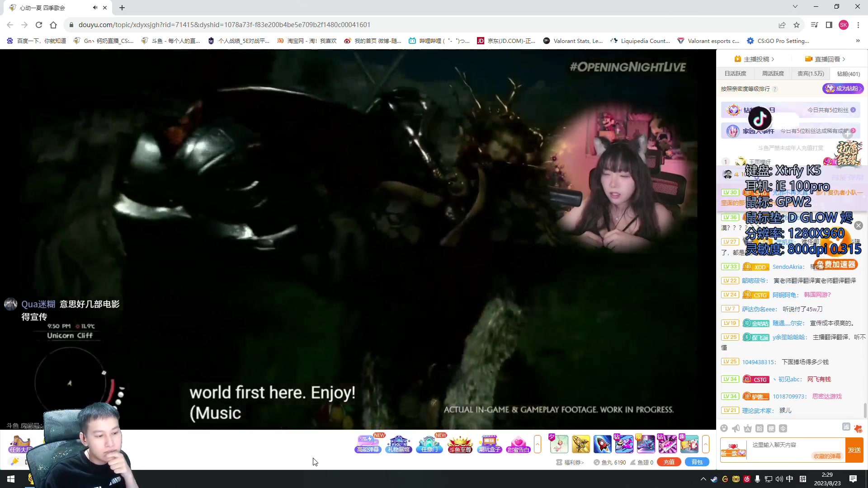Expand the feature icons row with the up arrow

tap(538, 444)
